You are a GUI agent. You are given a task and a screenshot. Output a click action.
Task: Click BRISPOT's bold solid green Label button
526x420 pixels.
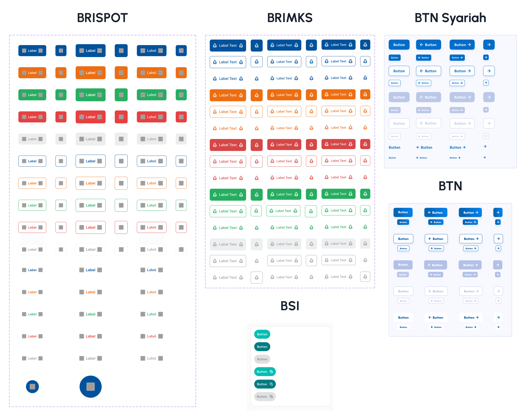[91, 95]
